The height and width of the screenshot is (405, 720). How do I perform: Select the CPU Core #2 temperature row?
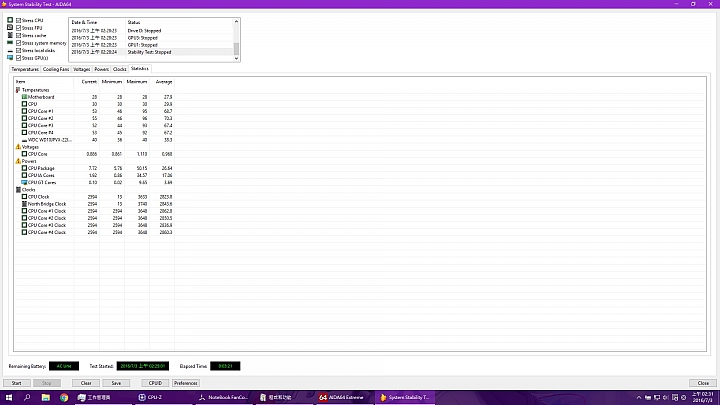(x=94, y=118)
